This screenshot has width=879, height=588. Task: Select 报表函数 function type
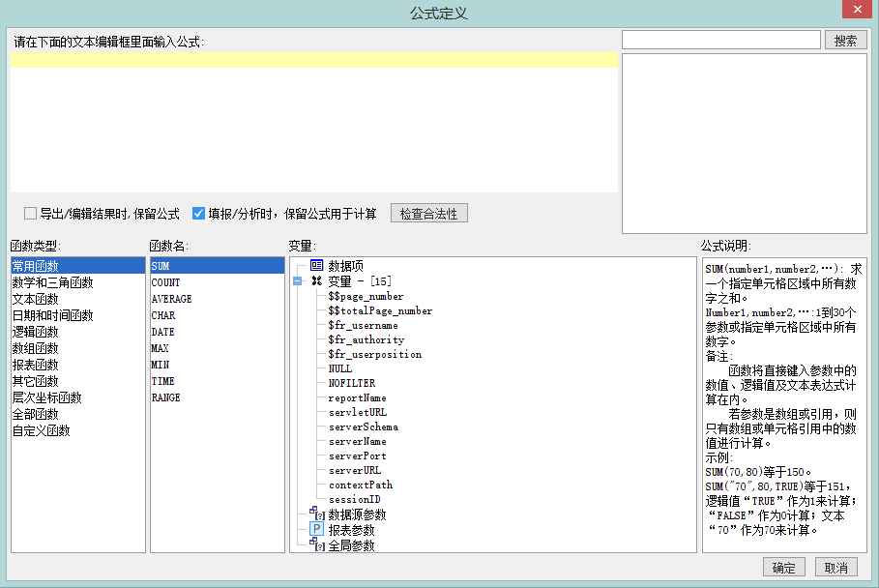click(x=78, y=365)
